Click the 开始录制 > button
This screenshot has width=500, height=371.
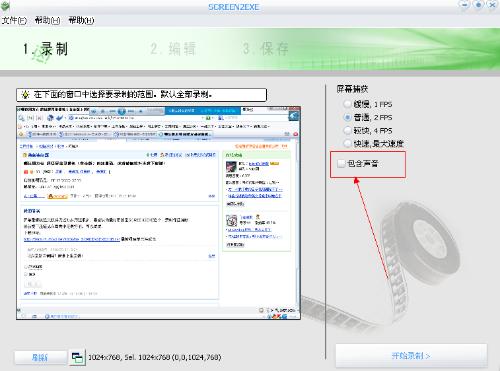pos(411,356)
